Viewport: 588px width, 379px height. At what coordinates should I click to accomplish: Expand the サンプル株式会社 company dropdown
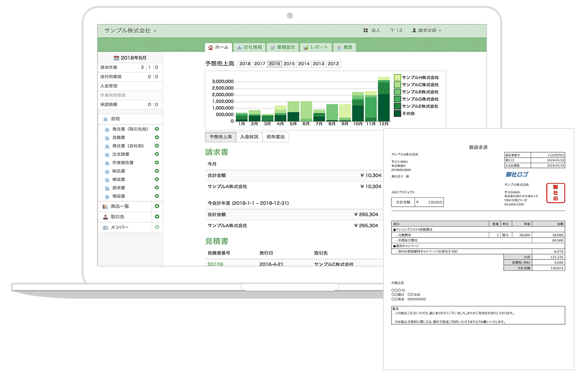coord(130,30)
